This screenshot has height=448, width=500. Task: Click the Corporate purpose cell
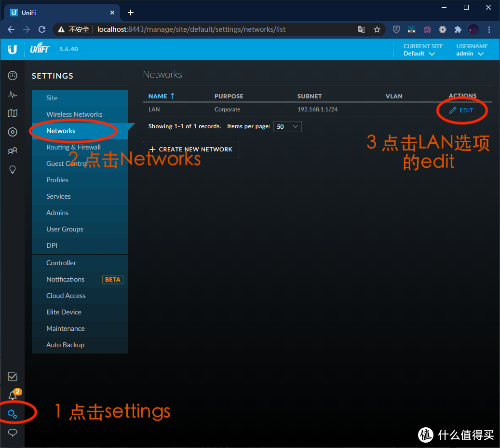pos(228,109)
